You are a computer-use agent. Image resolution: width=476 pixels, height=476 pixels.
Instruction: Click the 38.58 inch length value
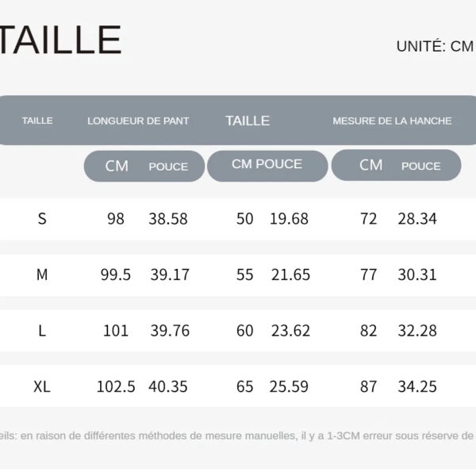[168, 219]
